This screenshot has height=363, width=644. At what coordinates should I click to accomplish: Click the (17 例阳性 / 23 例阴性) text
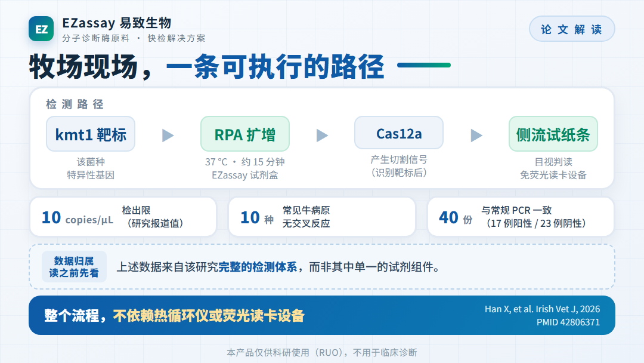point(535,224)
